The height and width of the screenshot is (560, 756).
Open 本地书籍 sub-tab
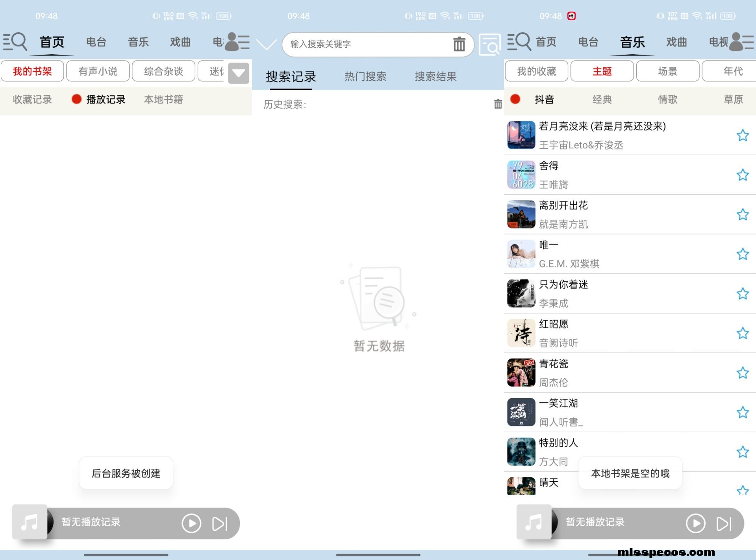tap(163, 100)
